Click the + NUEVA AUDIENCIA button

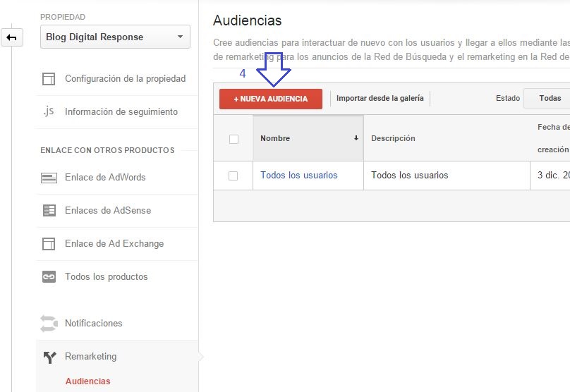point(271,99)
